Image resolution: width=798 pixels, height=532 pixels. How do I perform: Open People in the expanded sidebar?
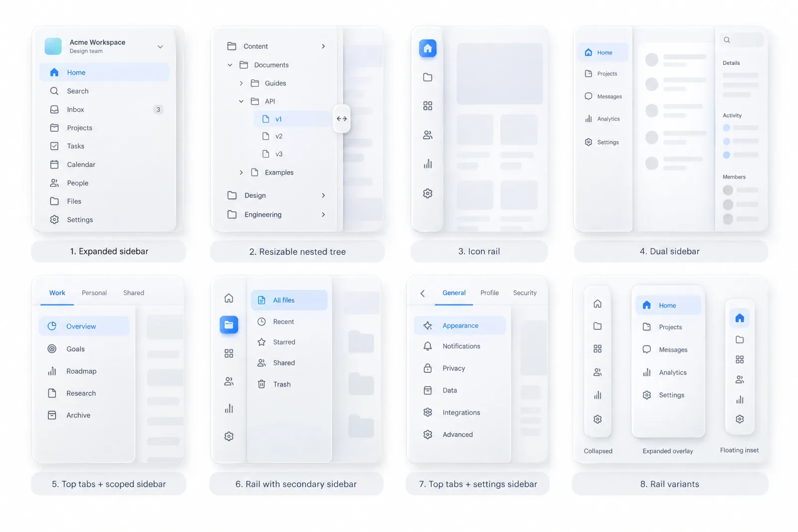[x=104, y=183]
